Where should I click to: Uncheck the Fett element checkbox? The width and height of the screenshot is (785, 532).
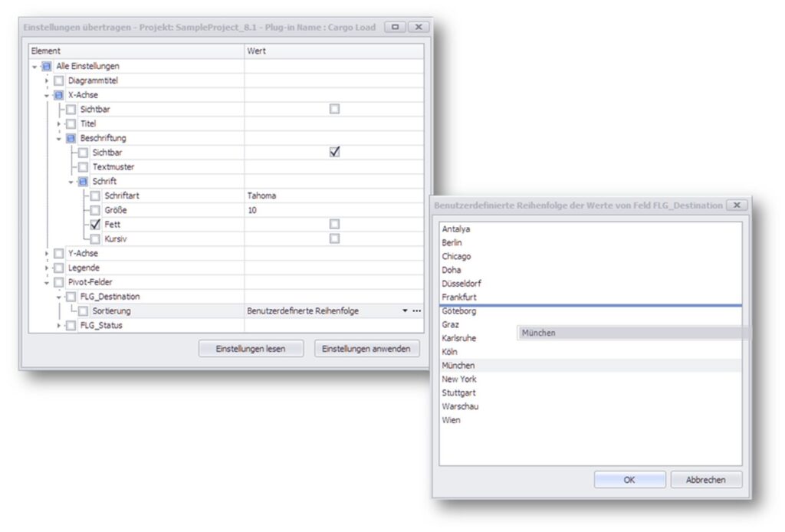tap(95, 225)
